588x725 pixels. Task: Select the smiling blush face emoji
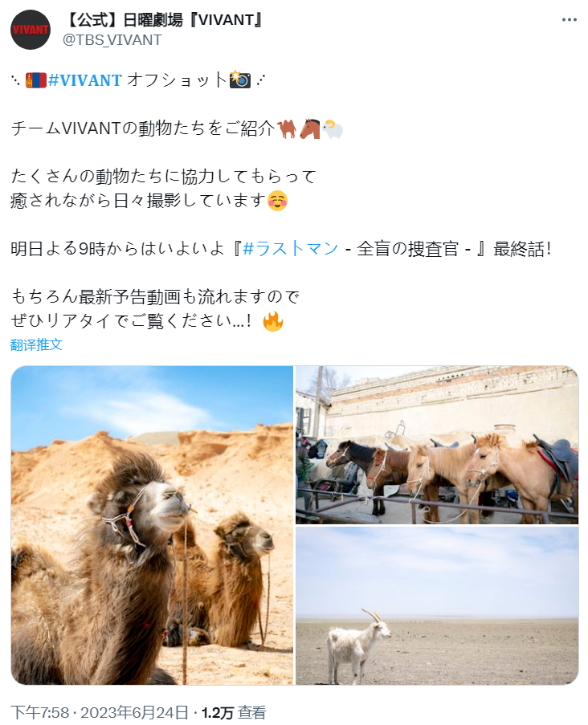coord(278,202)
